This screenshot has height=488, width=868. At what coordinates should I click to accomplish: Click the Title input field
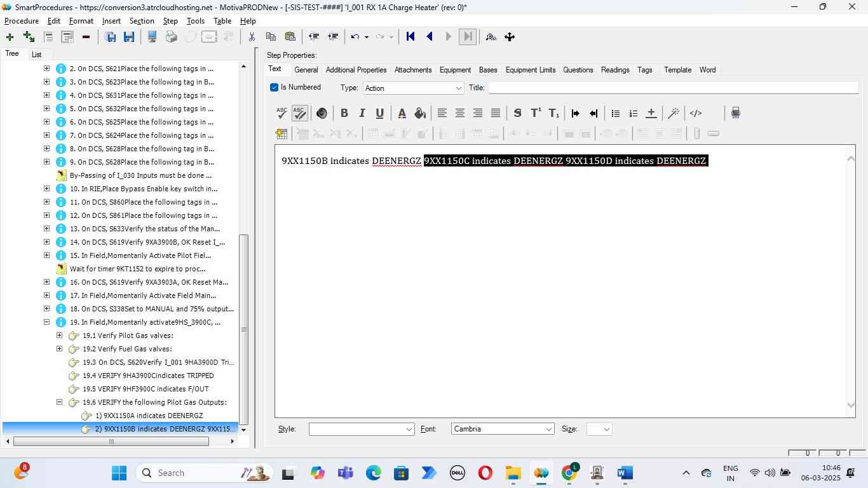pos(674,88)
